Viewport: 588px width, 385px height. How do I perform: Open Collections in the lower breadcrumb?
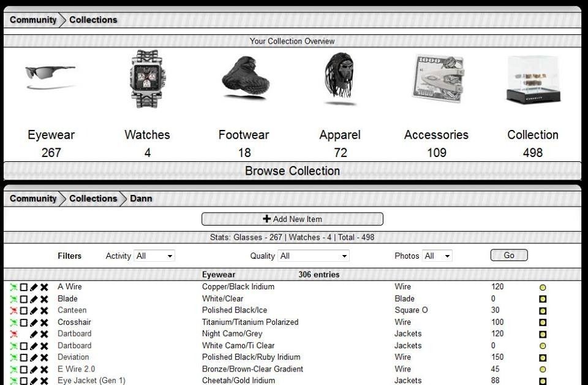(93, 199)
